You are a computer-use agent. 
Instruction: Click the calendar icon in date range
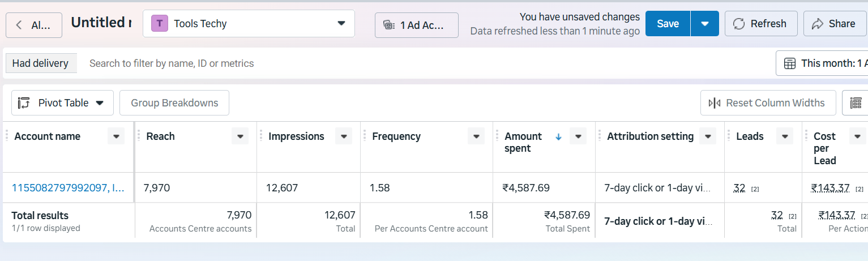[x=789, y=63]
